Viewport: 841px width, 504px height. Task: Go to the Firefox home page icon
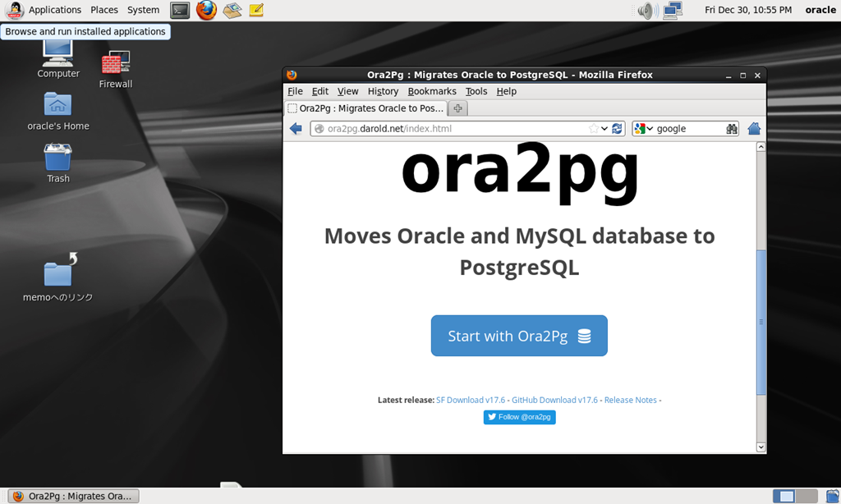tap(754, 129)
